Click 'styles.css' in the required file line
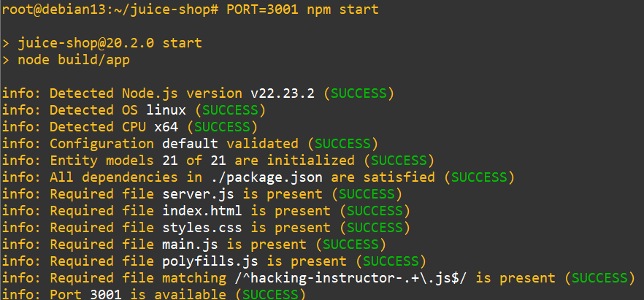 coord(202,228)
